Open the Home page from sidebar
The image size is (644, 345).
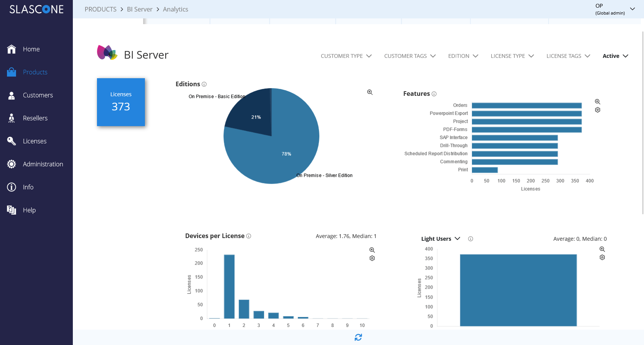(31, 49)
